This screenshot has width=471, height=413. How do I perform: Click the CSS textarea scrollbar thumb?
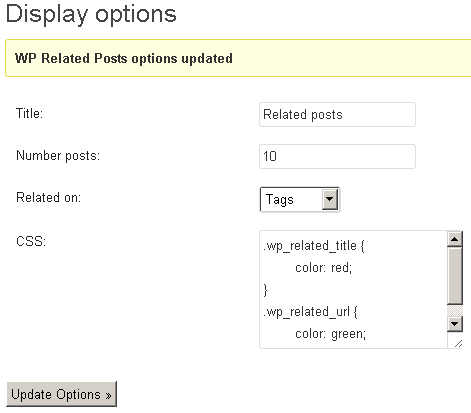454,276
